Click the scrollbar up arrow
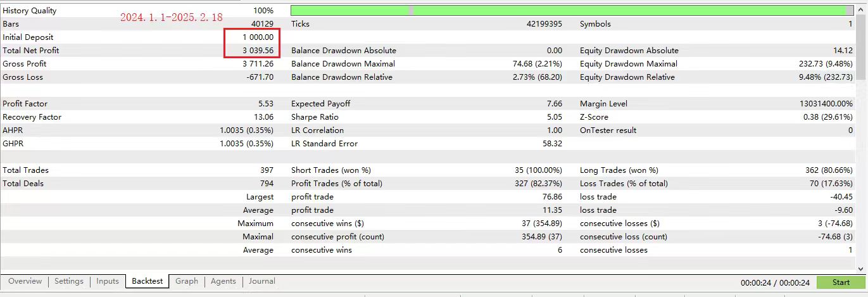This screenshot has width=868, height=297. tap(862, 10)
